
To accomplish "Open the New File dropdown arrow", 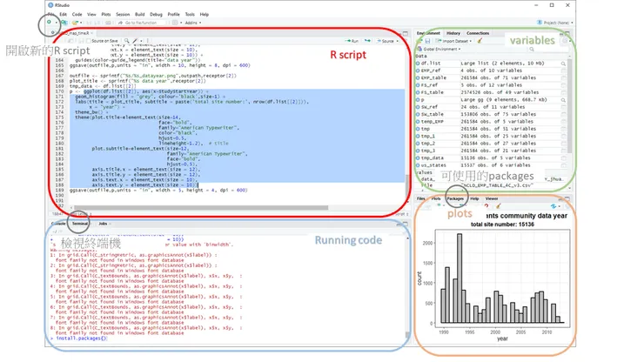I will tap(56, 23).
